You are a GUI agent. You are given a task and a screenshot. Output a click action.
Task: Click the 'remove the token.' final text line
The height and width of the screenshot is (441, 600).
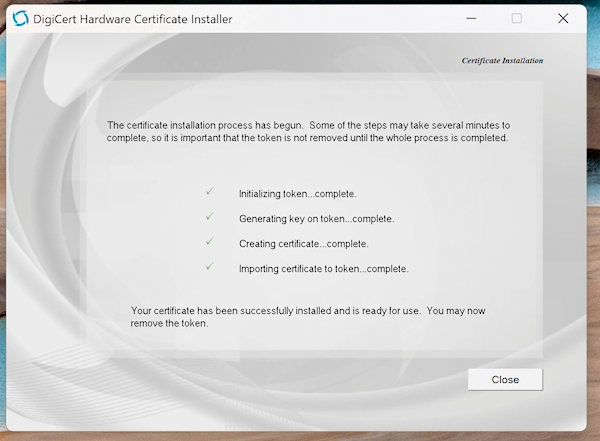pyautogui.click(x=169, y=324)
